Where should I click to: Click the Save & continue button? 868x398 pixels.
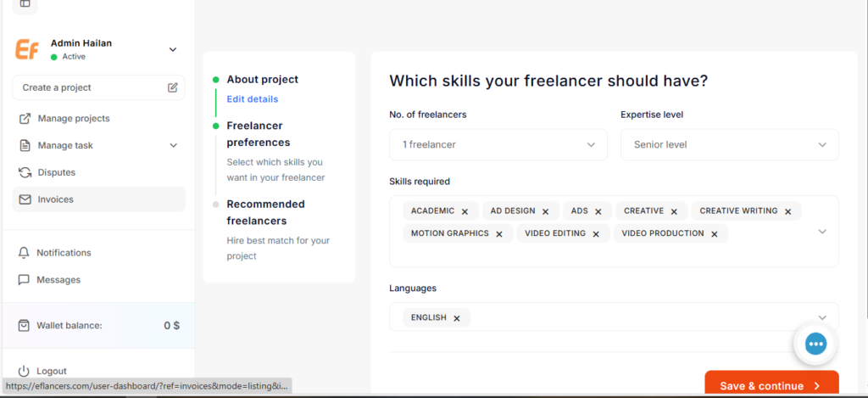pos(771,385)
